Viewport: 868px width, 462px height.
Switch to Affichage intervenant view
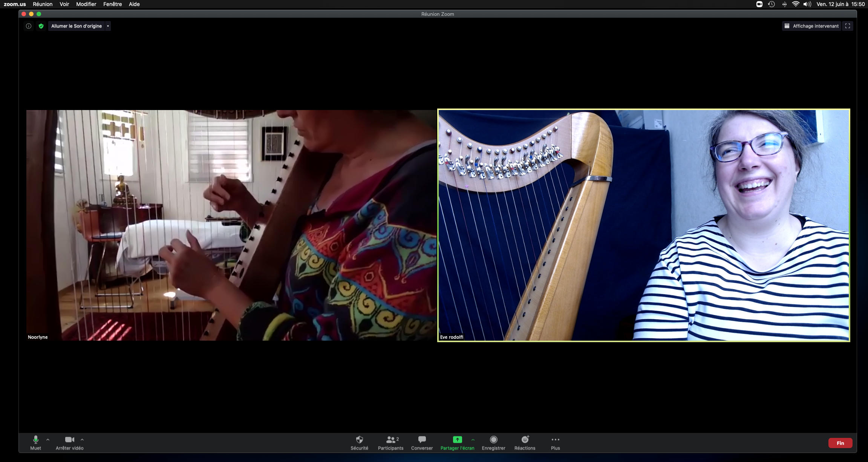point(811,26)
